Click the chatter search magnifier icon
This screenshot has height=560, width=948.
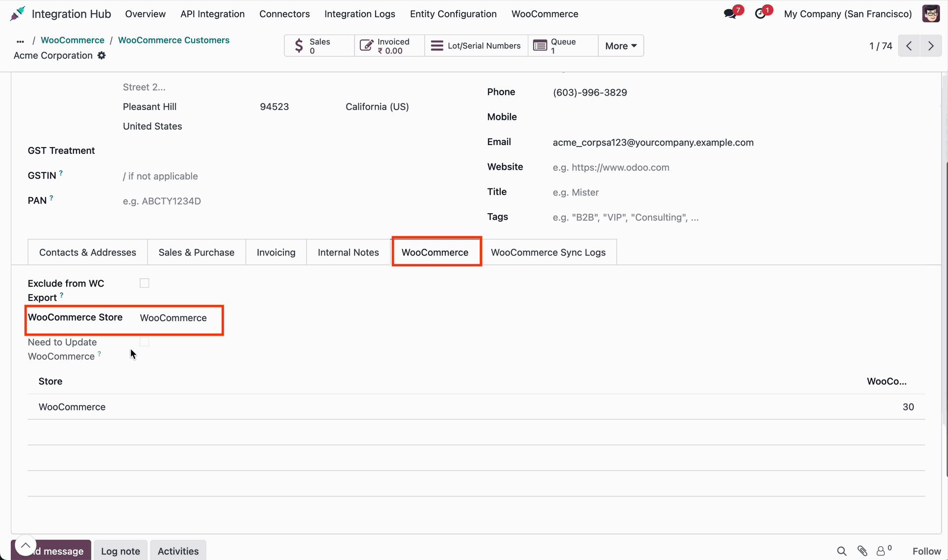[842, 551]
